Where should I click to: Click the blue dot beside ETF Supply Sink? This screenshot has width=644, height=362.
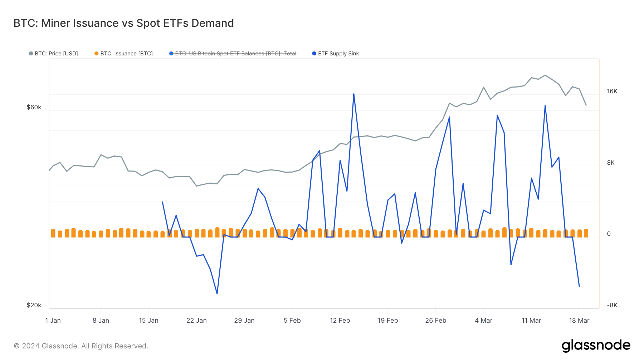(314, 54)
